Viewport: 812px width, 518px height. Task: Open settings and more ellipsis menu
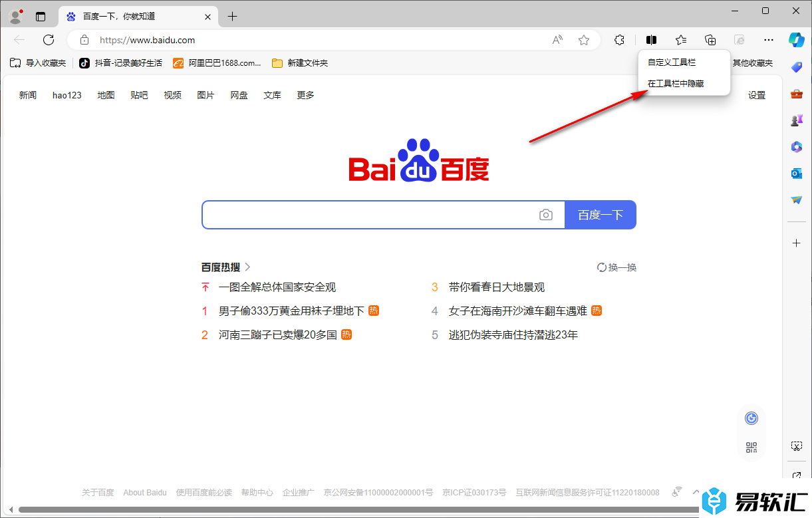click(769, 40)
